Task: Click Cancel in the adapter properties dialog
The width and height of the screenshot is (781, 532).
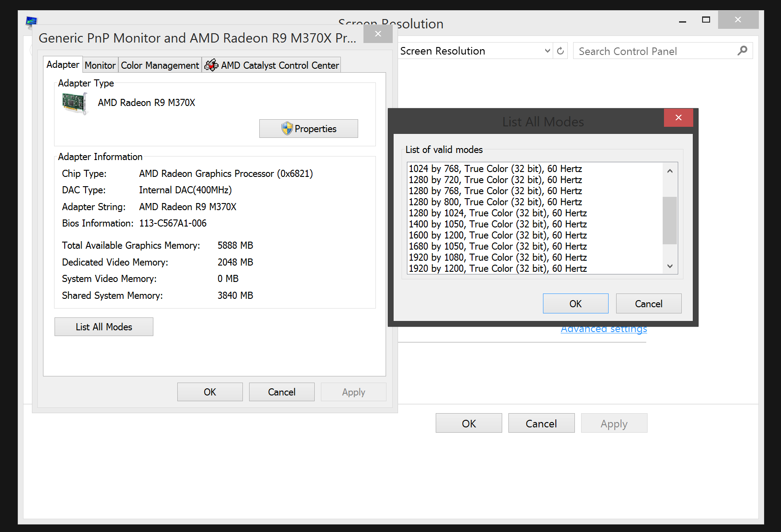Action: coord(282,392)
